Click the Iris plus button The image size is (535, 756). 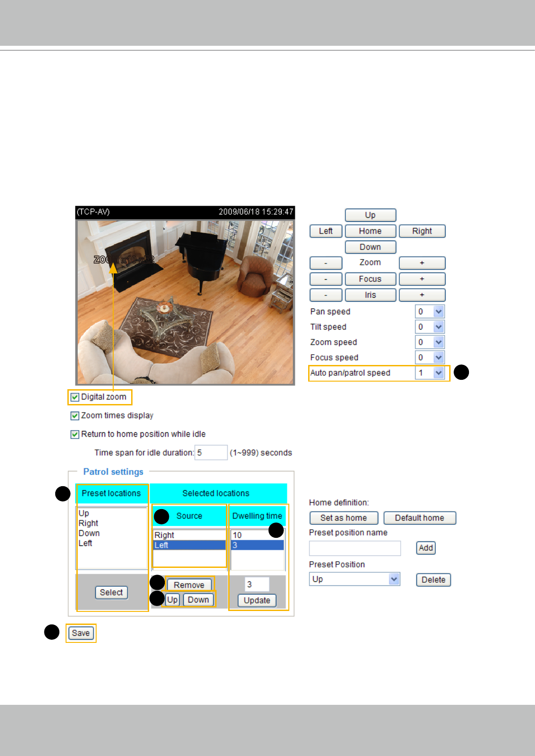point(422,295)
